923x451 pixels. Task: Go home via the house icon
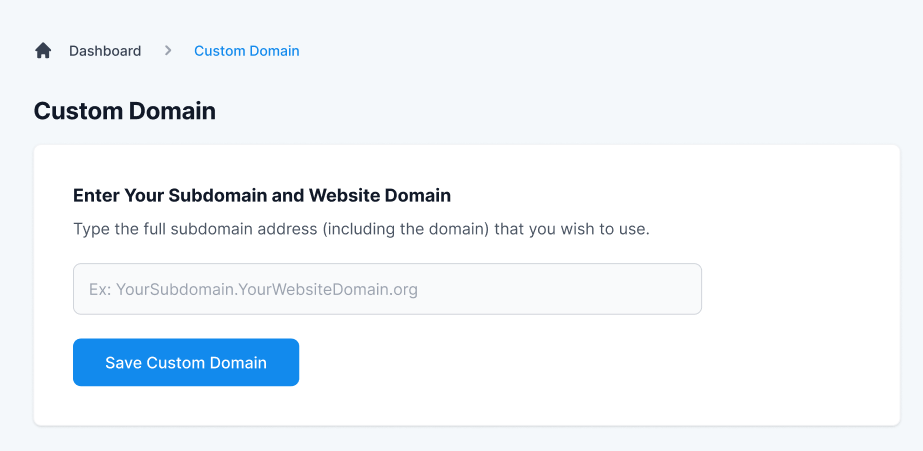[x=43, y=50]
